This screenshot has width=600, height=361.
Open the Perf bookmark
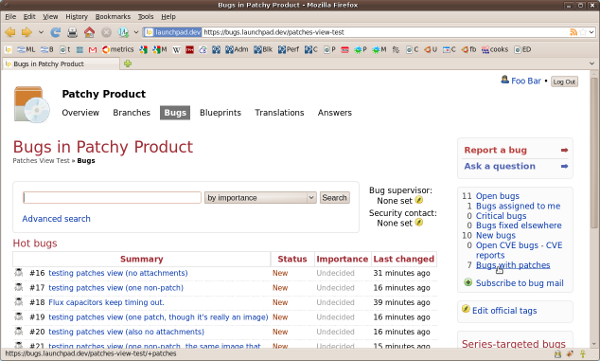(289, 49)
